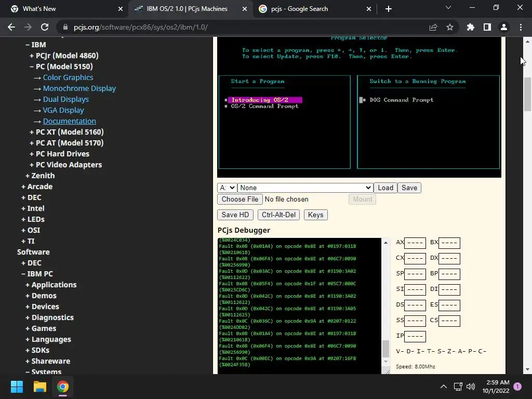Expand PC Hard Drives
Image resolution: width=532 pixels, height=399 pixels.
point(59,154)
